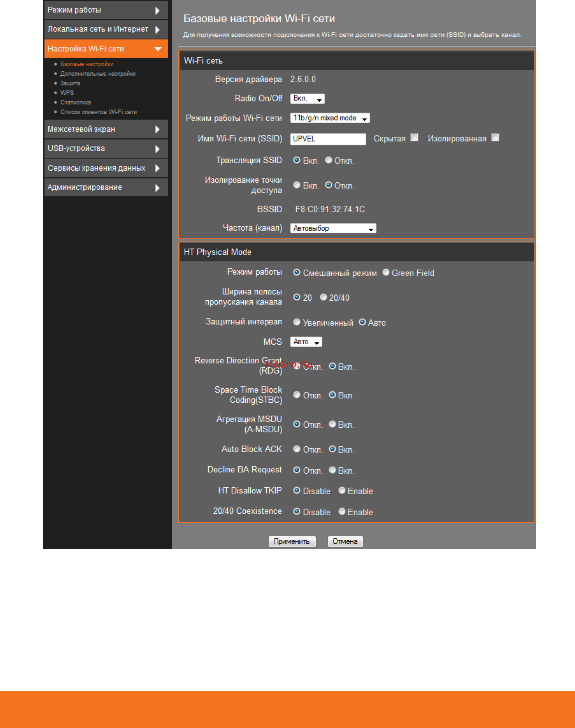Select 20 channel bandwidth radio
Viewport: 575px width, 728px height.
click(297, 297)
